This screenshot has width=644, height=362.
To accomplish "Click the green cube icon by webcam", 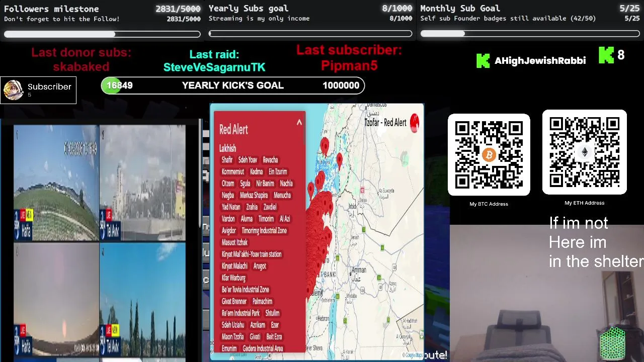I will 612,344.
